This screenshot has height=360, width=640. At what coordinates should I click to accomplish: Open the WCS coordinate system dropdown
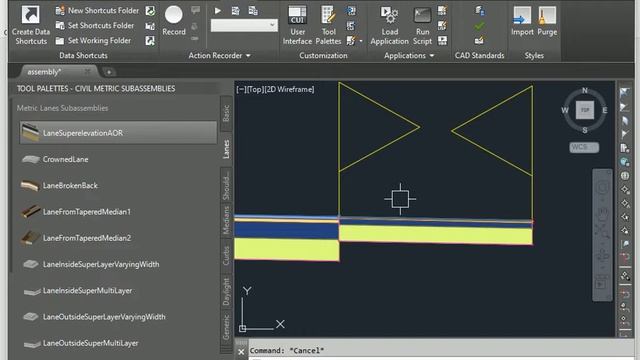tap(584, 147)
